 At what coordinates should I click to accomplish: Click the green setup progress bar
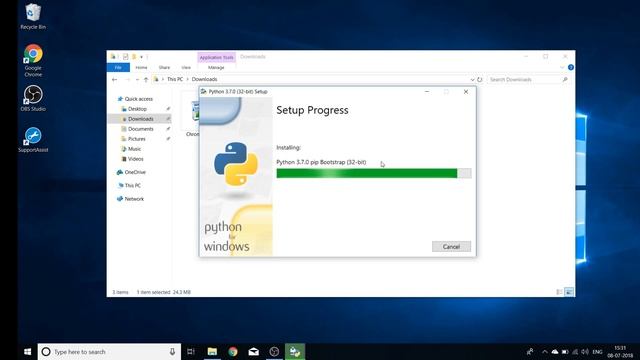pos(374,173)
